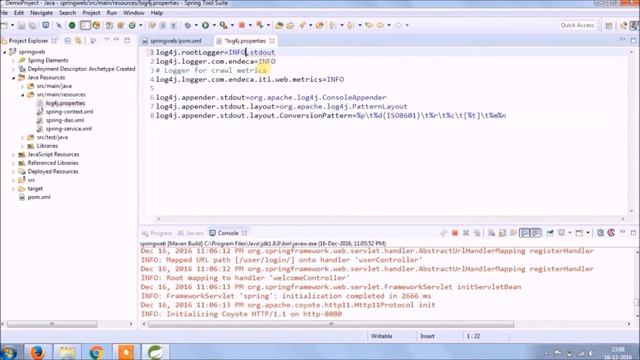
Task: Toggle Link with Editor in Project Explorer
Action: 78,40
